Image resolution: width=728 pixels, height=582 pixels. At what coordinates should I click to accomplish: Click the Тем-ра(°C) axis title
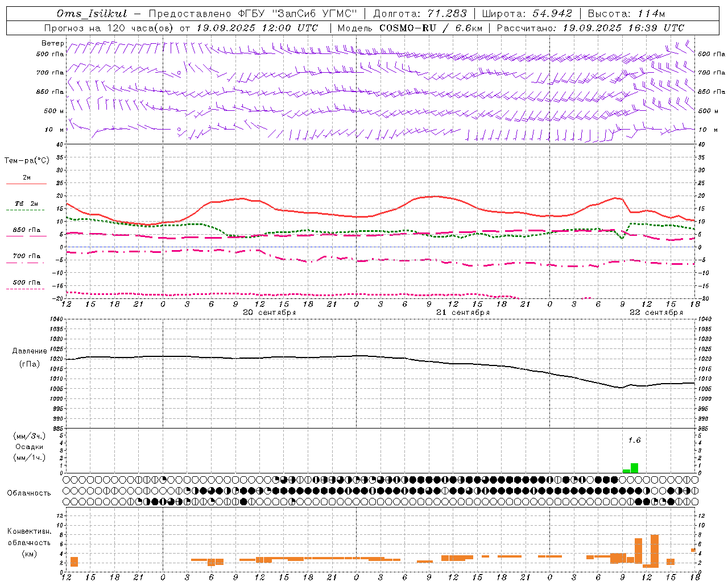click(27, 161)
